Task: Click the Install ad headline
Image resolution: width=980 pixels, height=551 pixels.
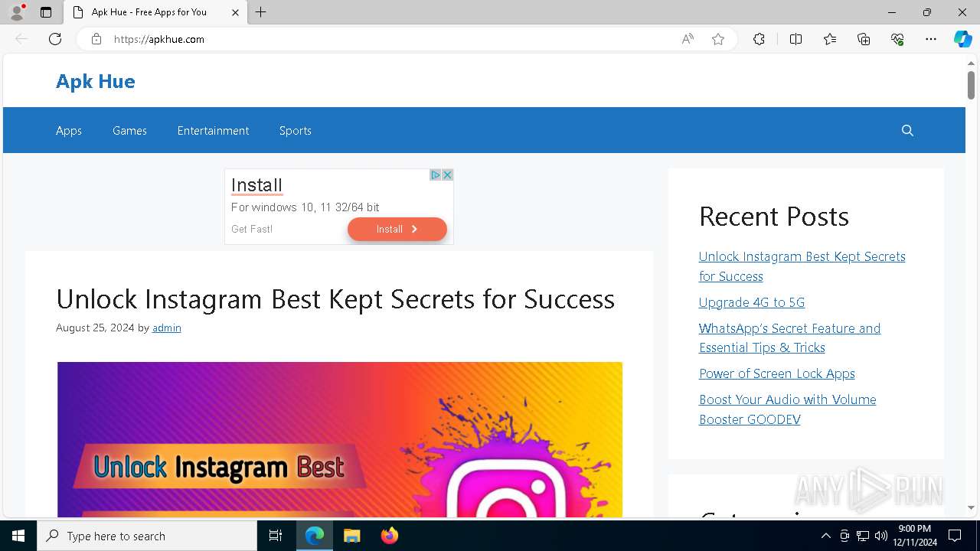Action: pyautogui.click(x=256, y=185)
